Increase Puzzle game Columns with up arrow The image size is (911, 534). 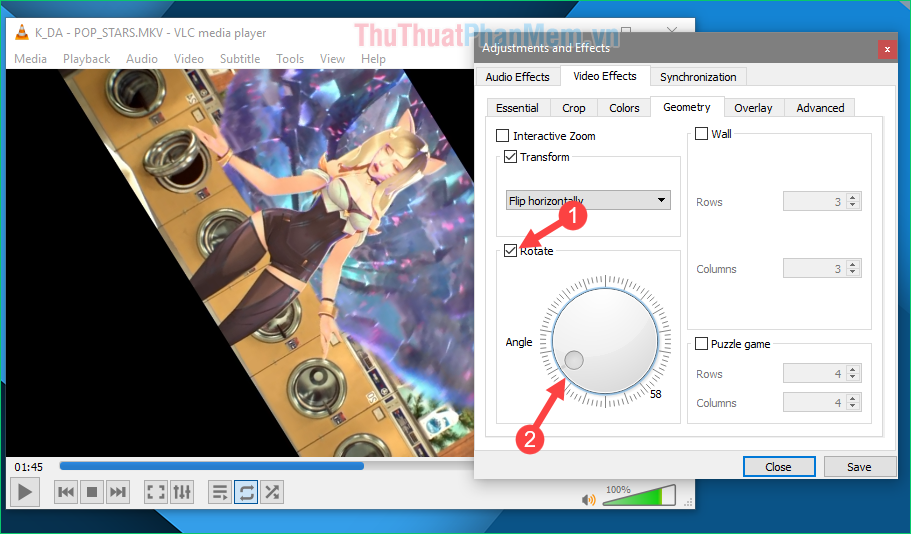pos(852,399)
